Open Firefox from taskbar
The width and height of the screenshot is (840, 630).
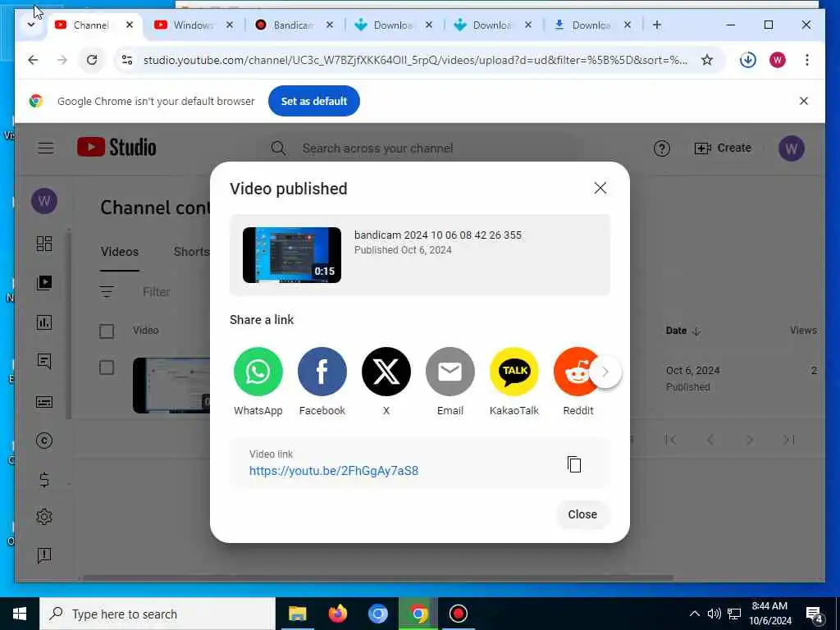pyautogui.click(x=337, y=614)
